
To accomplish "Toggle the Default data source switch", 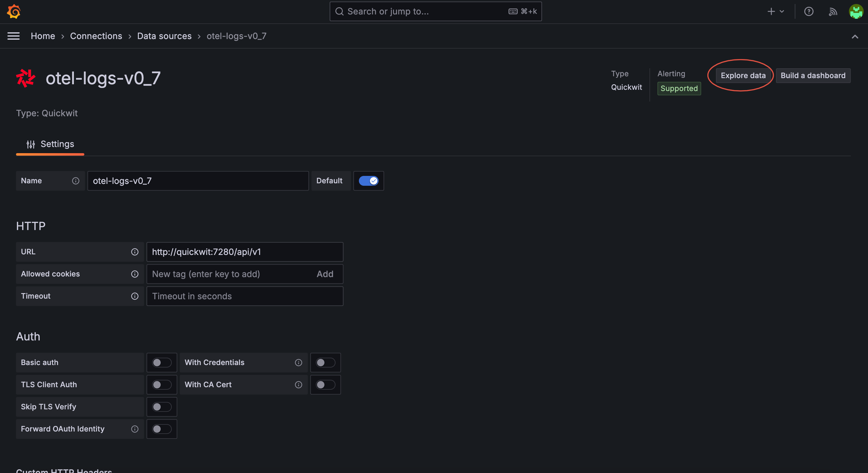I will click(x=368, y=181).
